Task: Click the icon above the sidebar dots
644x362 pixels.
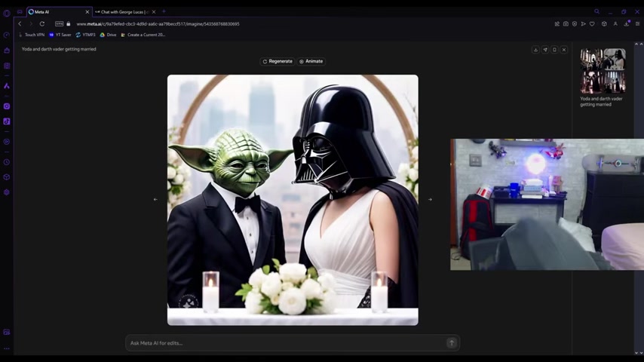Action: click(x=7, y=332)
